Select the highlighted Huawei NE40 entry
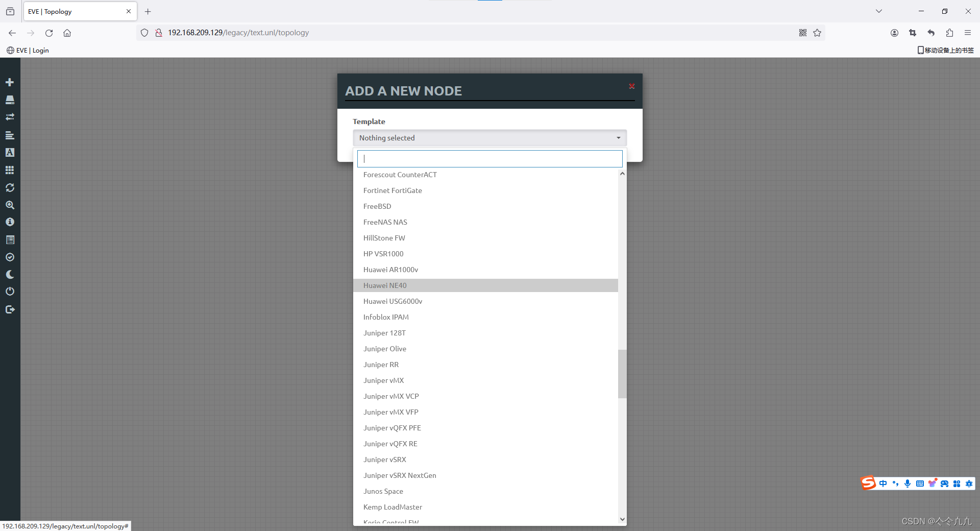This screenshot has width=980, height=531. pos(485,285)
